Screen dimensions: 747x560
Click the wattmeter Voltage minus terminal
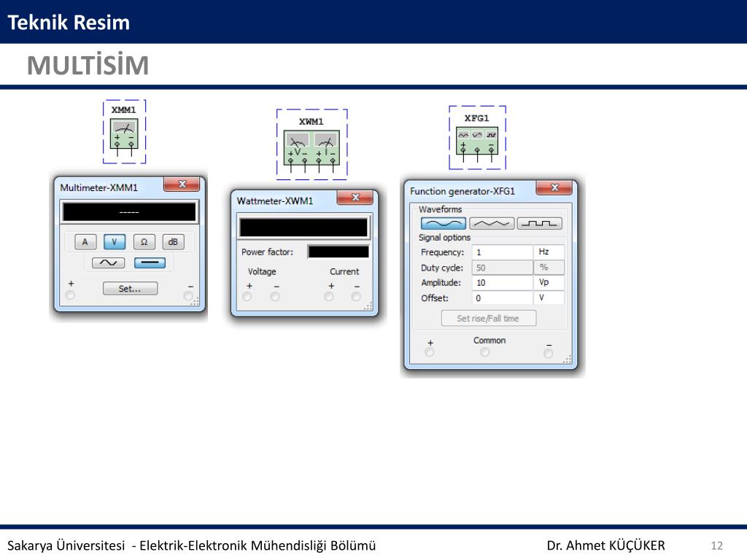(x=275, y=297)
